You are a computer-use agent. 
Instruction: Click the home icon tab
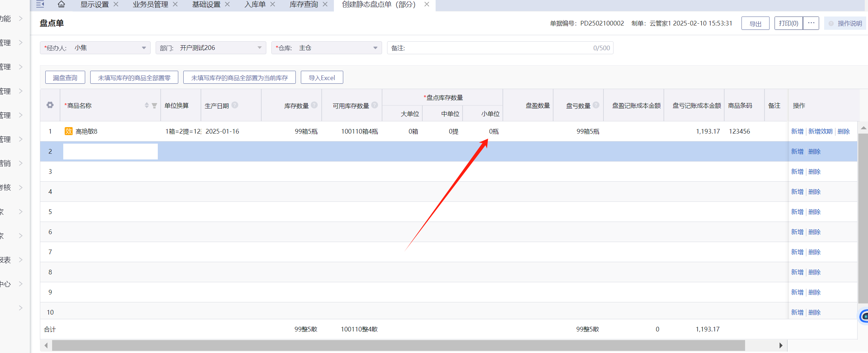point(61,4)
